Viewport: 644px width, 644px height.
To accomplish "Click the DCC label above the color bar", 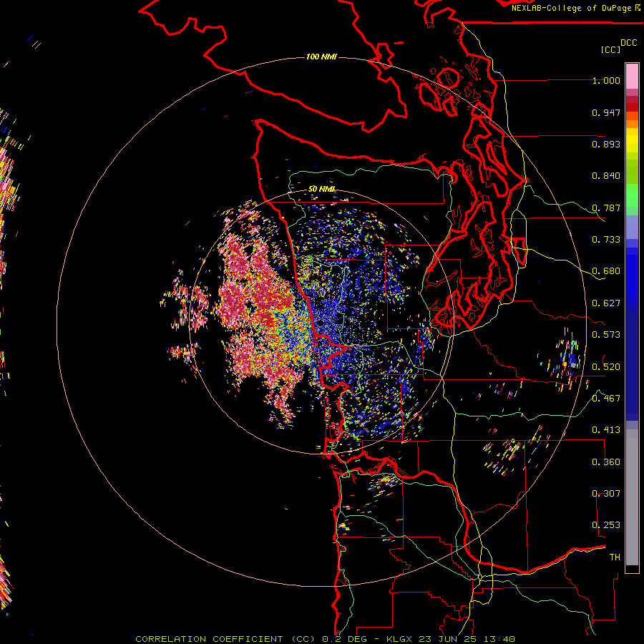I will pos(629,43).
